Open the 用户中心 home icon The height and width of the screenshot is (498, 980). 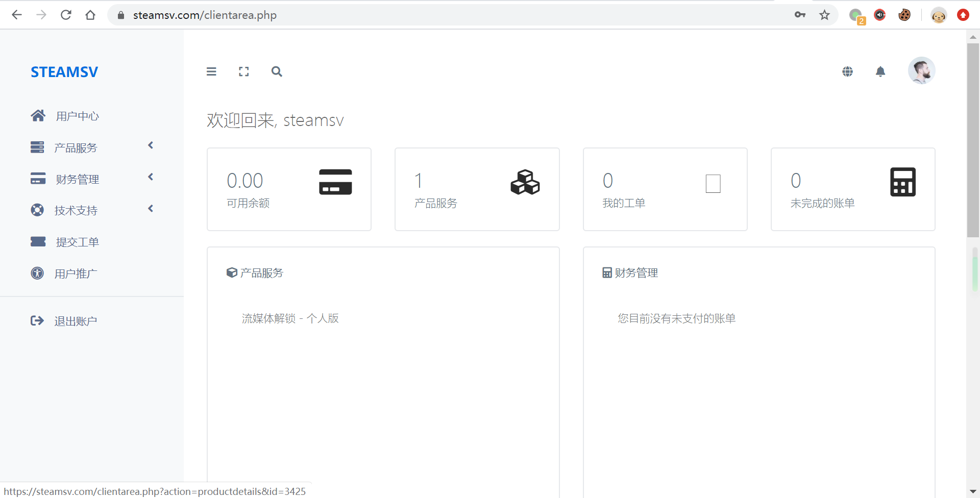[x=38, y=116]
